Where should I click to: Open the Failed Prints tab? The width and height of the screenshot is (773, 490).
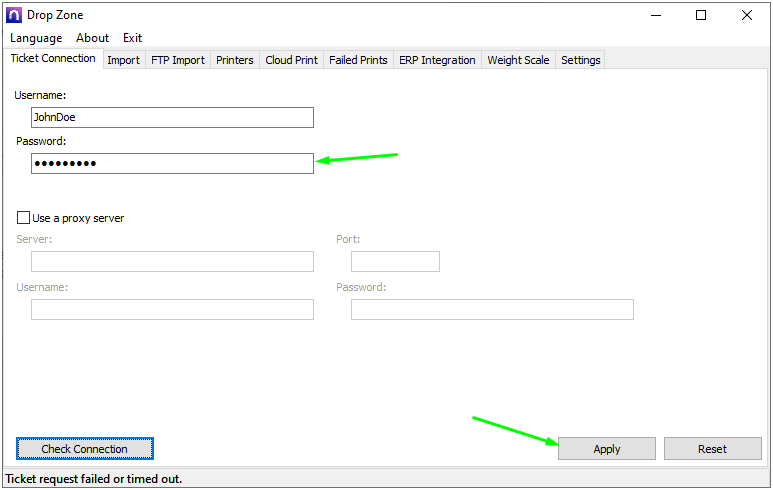tap(358, 60)
